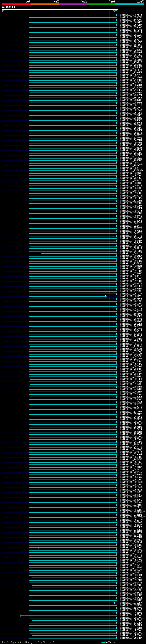Select the label UniRef100_P43102
This screenshot has width=146, height=644.
(131, 613)
